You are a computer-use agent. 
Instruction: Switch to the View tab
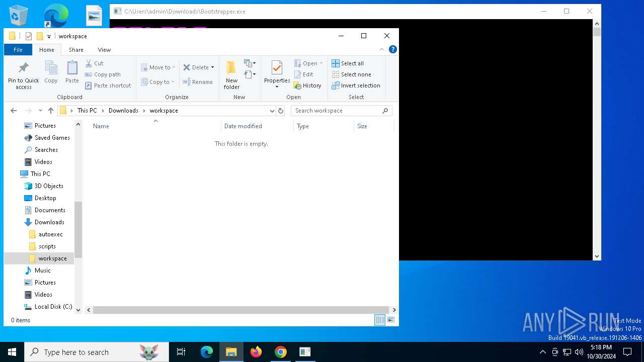(104, 50)
